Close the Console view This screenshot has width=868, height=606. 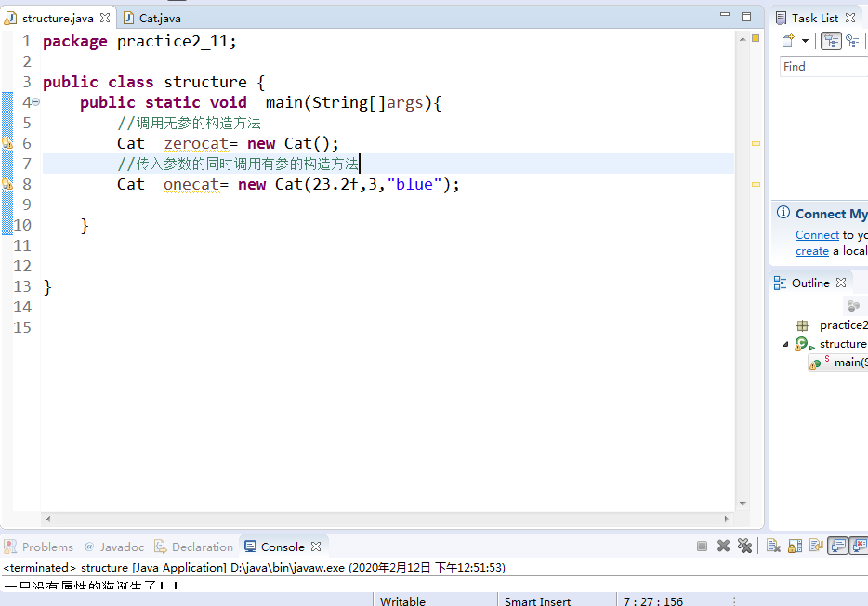[x=316, y=547]
